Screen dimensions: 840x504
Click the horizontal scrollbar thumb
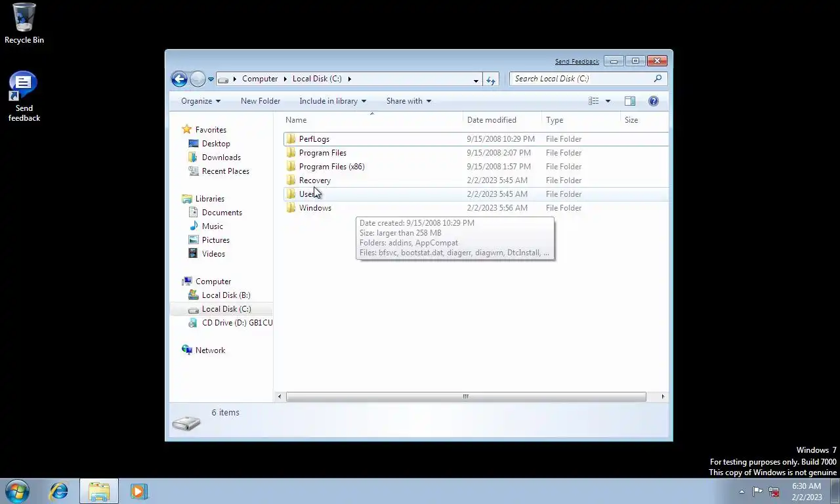[x=466, y=396]
